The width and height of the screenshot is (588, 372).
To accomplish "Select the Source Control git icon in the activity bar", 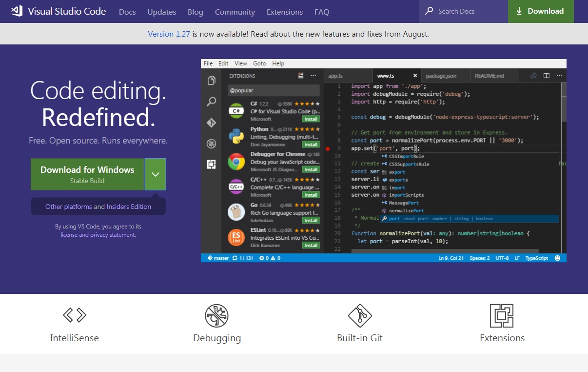I will [x=211, y=123].
